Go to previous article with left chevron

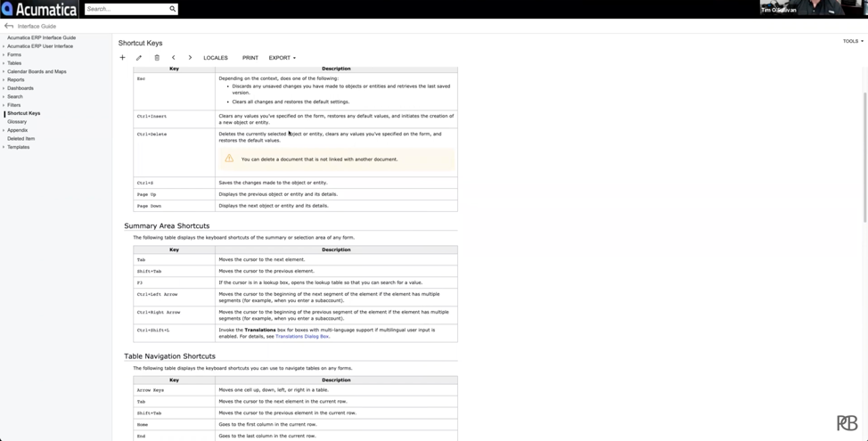pyautogui.click(x=173, y=58)
